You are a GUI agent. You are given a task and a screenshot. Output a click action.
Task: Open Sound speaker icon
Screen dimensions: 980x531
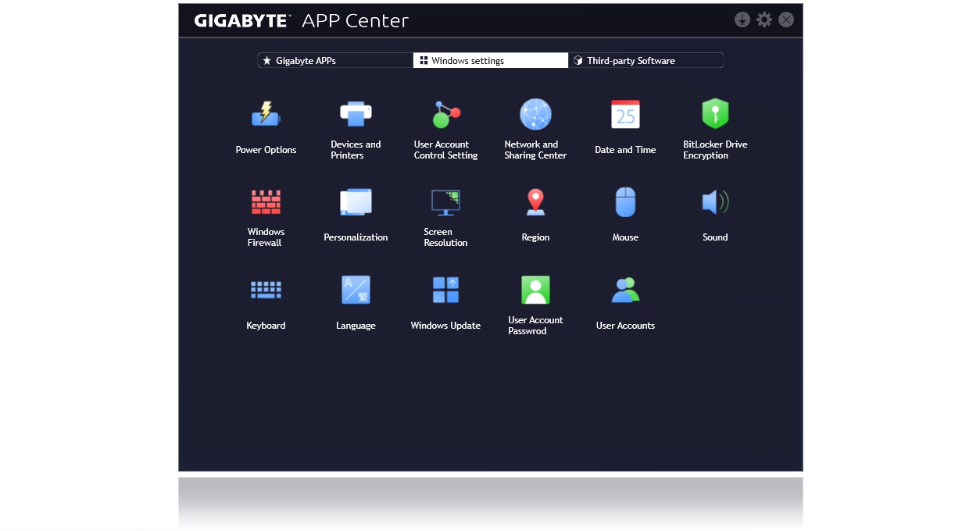coord(715,202)
